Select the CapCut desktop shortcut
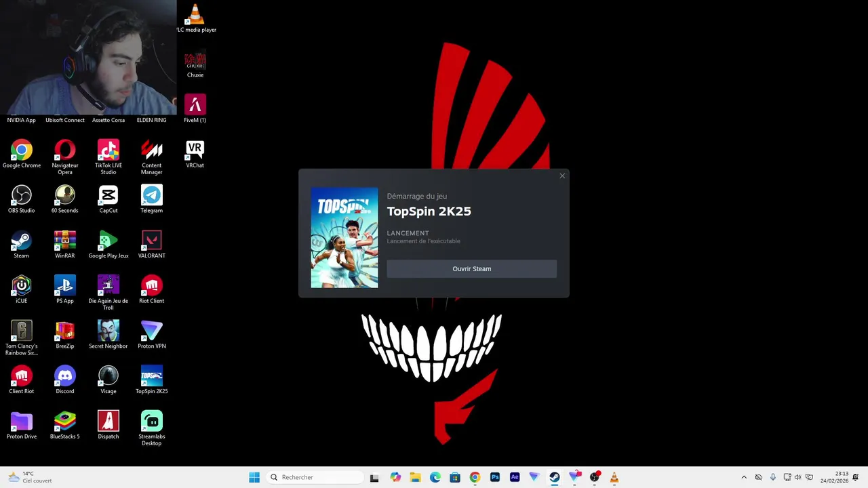The image size is (868, 488). pyautogui.click(x=108, y=199)
